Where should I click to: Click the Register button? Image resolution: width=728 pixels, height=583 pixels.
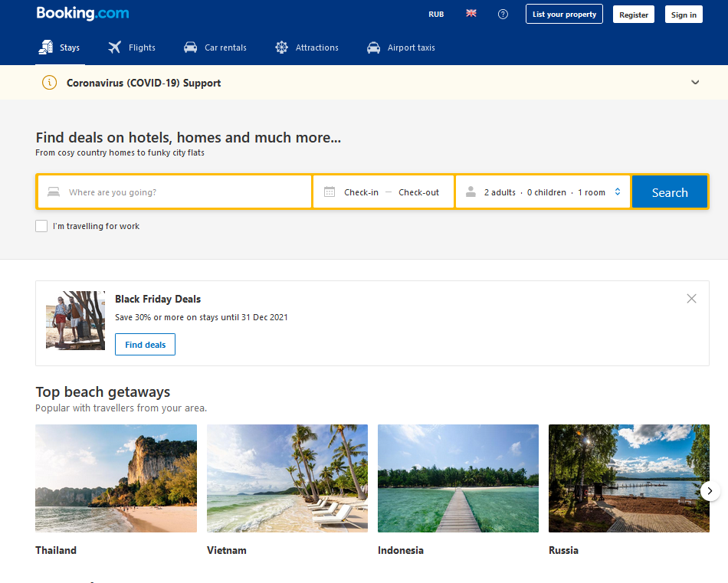point(634,15)
